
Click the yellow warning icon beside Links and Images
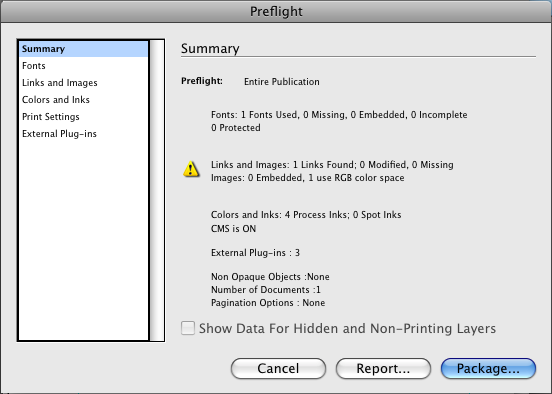pos(191,169)
